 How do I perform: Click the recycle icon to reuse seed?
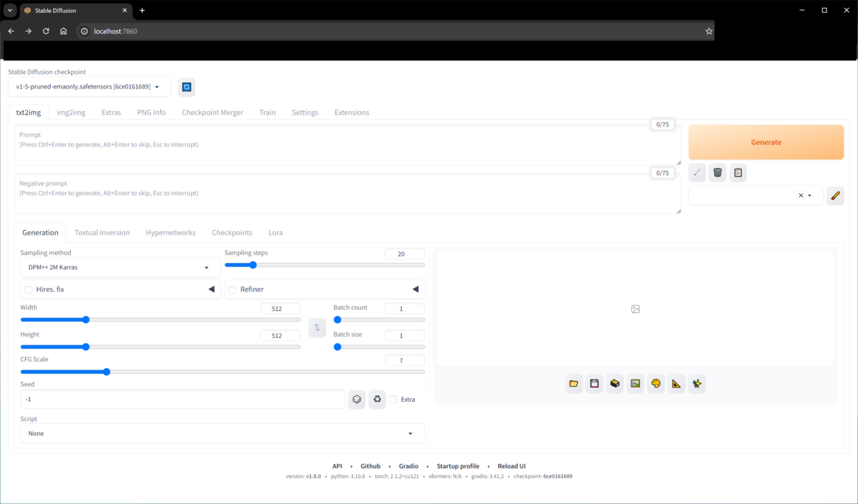click(x=377, y=400)
